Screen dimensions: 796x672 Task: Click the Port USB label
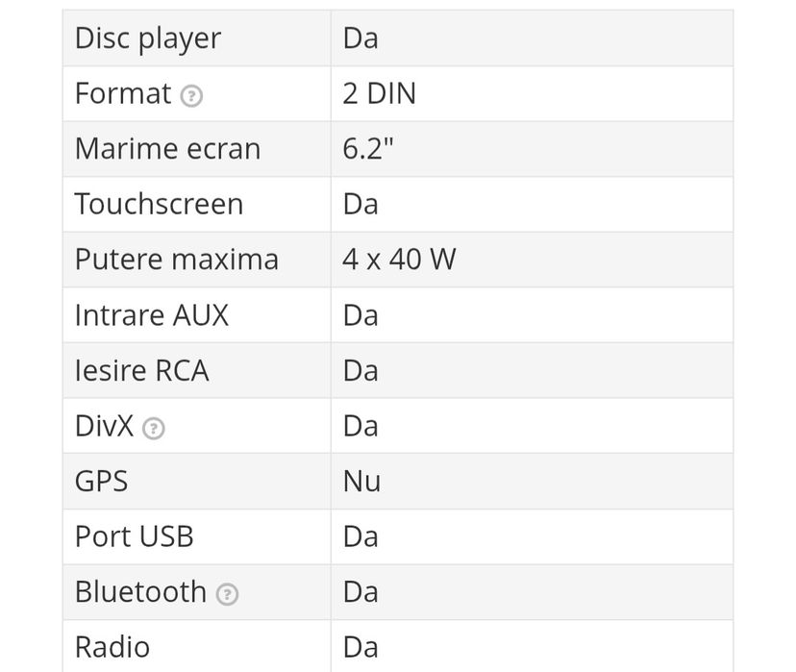click(x=134, y=536)
